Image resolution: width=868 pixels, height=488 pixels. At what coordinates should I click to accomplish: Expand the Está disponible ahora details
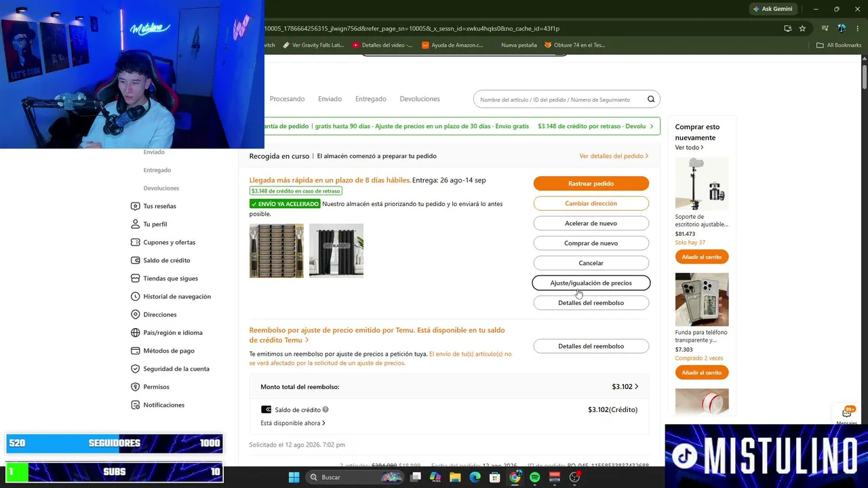coord(293,423)
